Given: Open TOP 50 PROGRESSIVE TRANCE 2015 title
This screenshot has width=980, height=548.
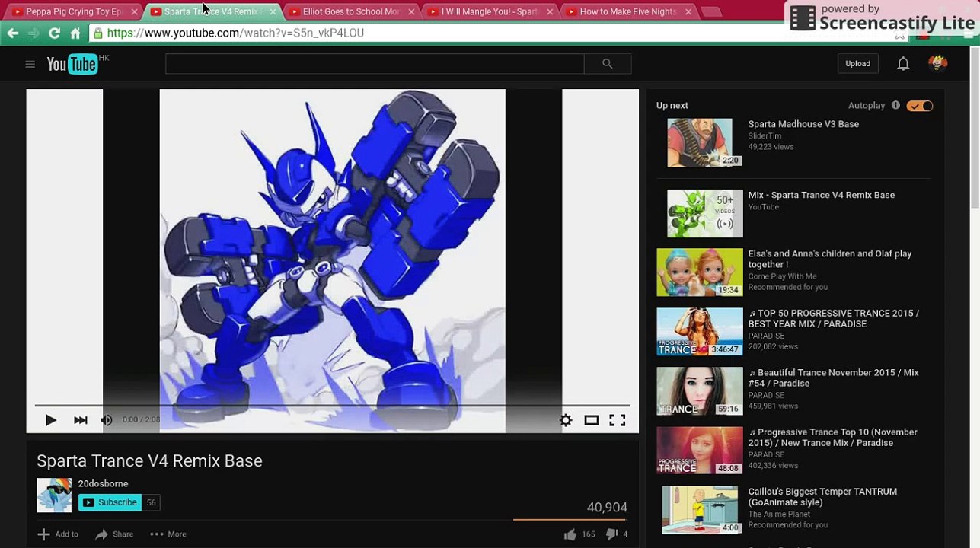Looking at the screenshot, I should [x=834, y=318].
